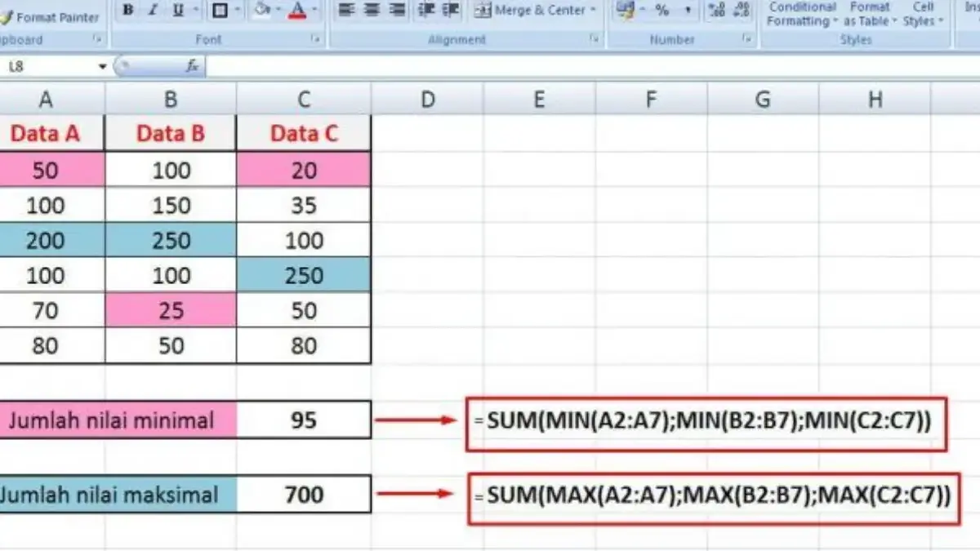Toggle Italic text formatting
980x551 pixels.
[x=152, y=10]
